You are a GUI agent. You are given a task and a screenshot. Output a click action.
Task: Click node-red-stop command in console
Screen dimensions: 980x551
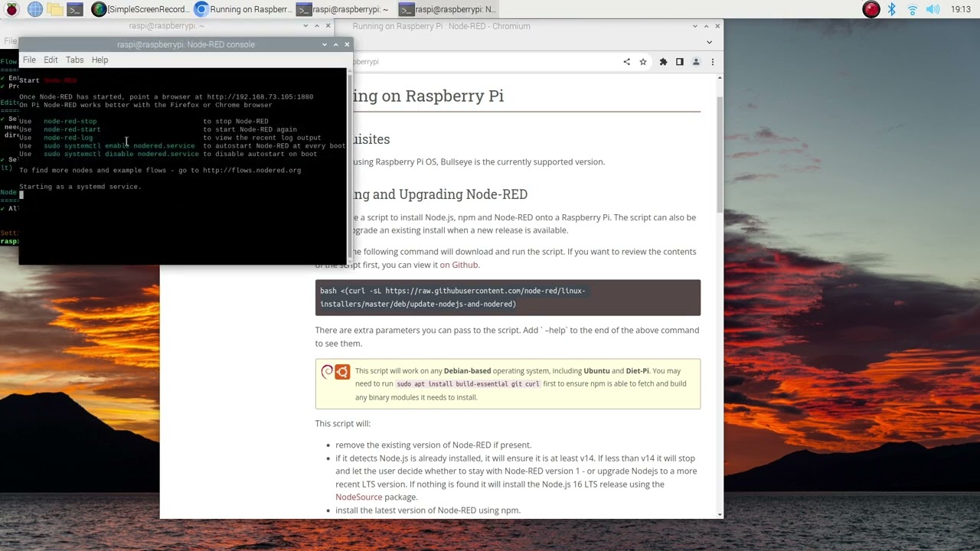pos(70,121)
